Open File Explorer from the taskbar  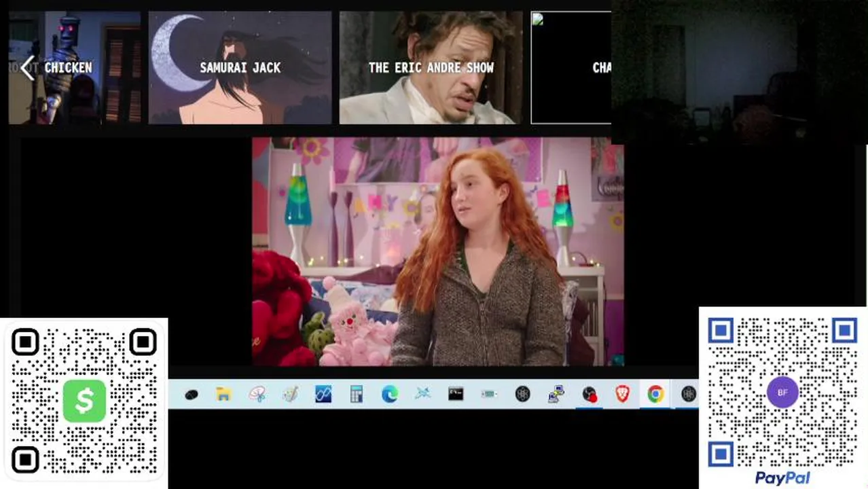point(224,394)
